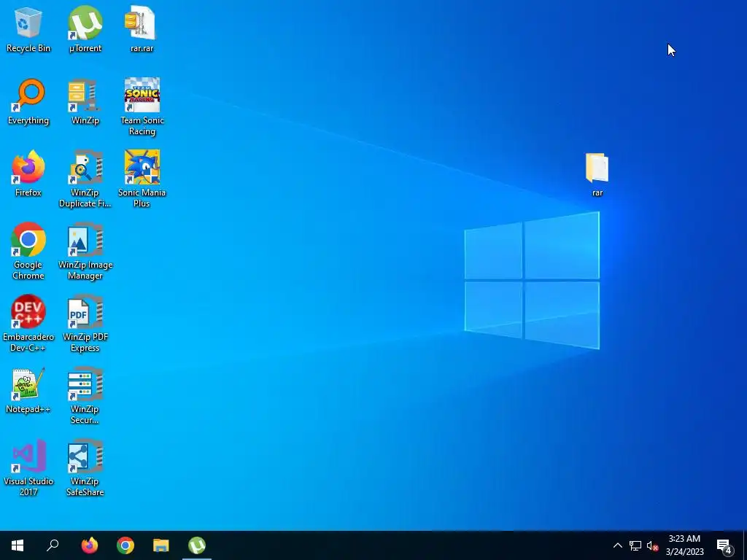Select the rar.rar archive file
The image size is (747, 560).
point(142,29)
